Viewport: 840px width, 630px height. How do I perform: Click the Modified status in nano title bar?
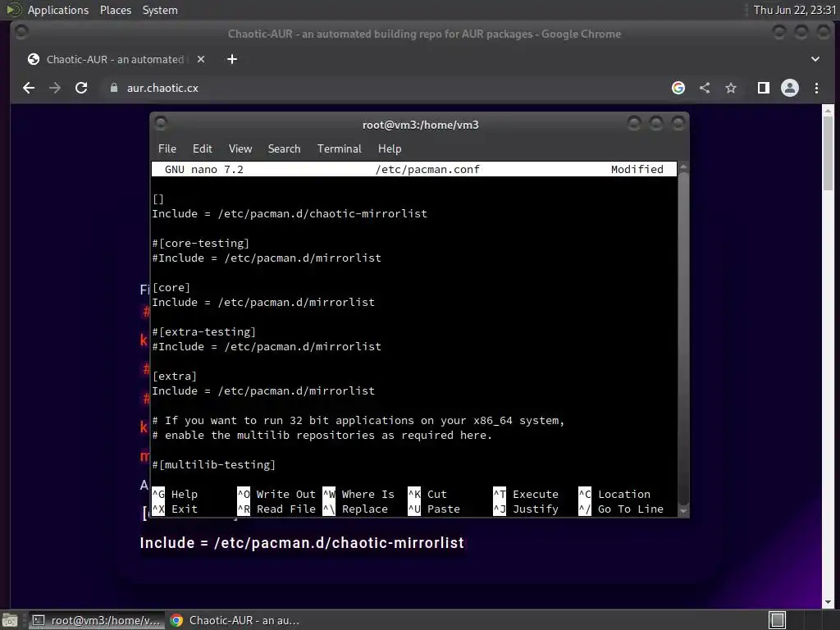pos(637,169)
